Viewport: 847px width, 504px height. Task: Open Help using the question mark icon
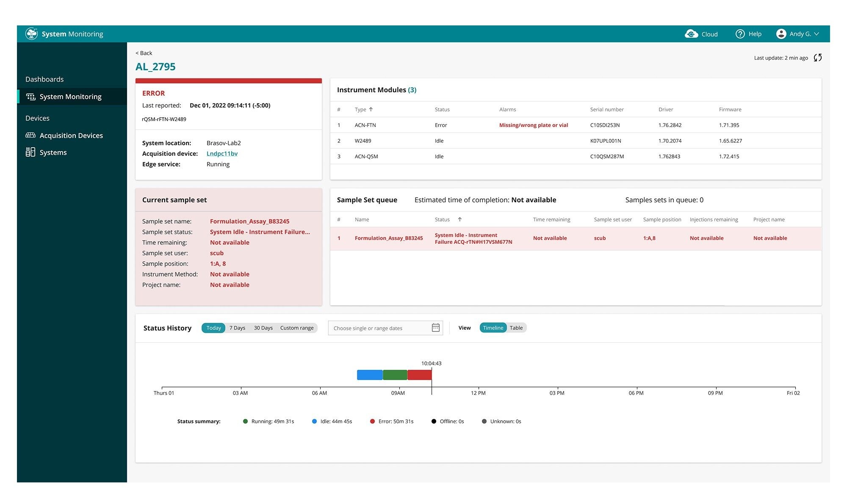click(740, 34)
